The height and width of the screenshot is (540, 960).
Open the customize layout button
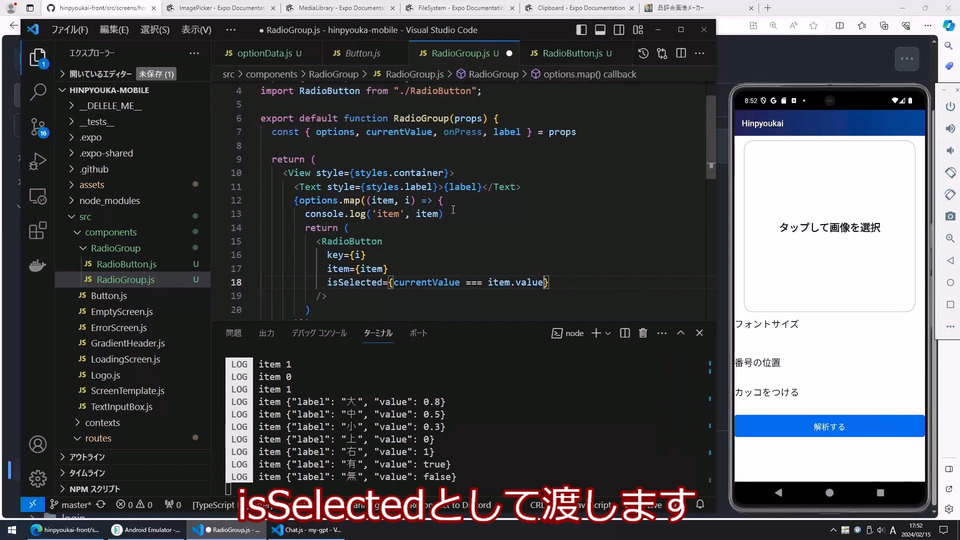638,29
